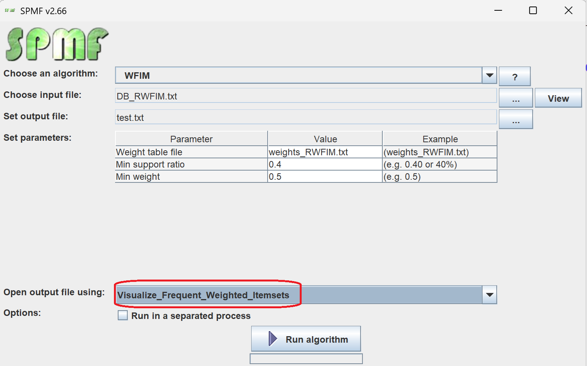Browse for output file with ... button
Screen dimensions: 588x366
click(x=516, y=119)
